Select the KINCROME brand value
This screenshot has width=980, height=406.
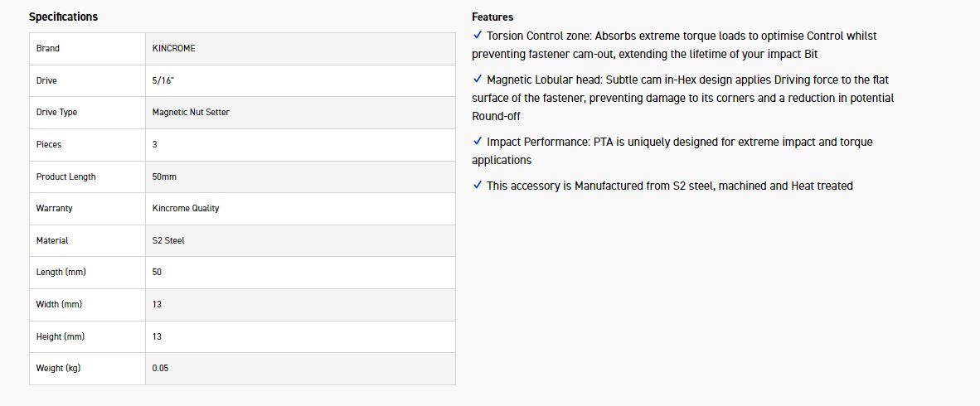174,48
